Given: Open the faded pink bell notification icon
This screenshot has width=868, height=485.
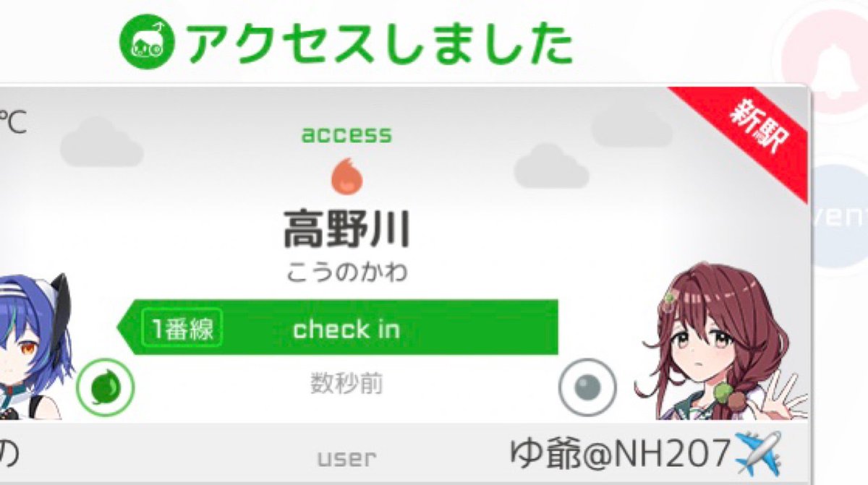Looking at the screenshot, I should pyautogui.click(x=828, y=64).
